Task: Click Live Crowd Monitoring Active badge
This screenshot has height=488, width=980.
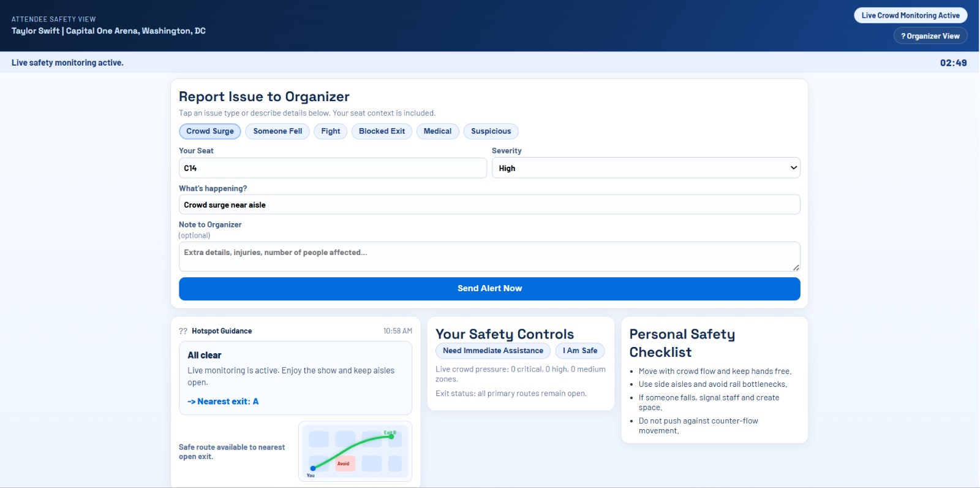Action: pyautogui.click(x=911, y=15)
